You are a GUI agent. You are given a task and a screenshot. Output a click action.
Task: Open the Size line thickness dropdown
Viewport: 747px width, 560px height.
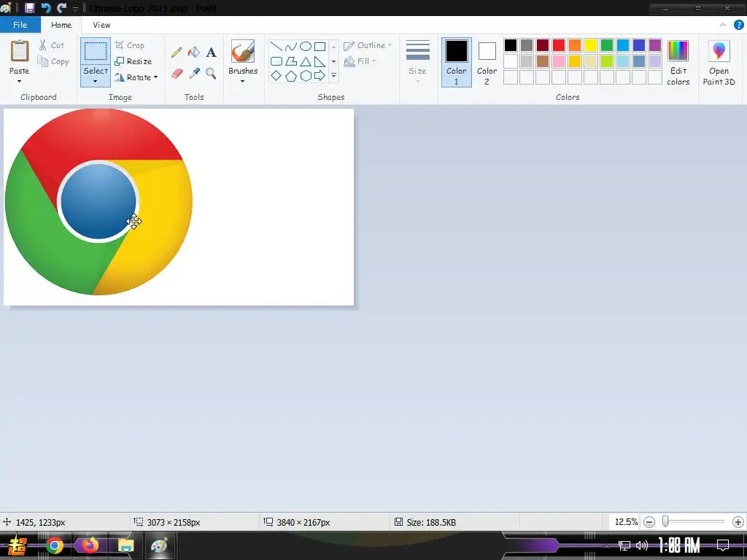coord(417,63)
